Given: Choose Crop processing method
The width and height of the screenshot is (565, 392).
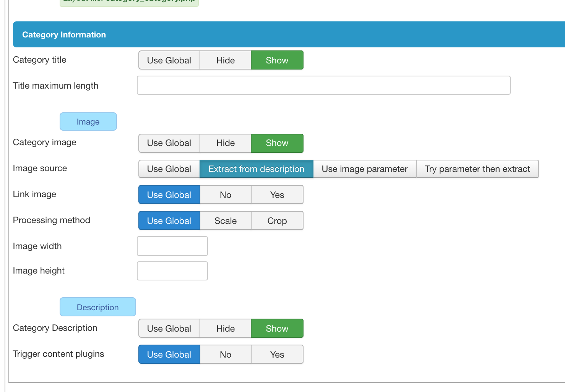Looking at the screenshot, I should (x=277, y=221).
